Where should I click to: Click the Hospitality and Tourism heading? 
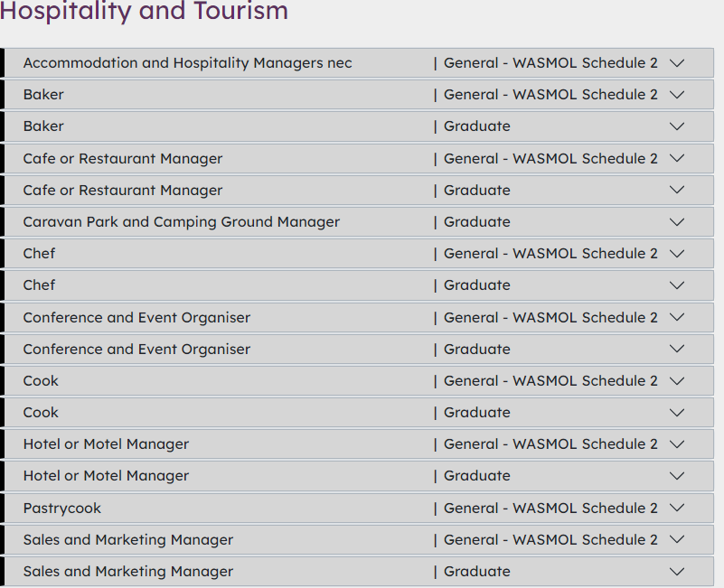tap(144, 12)
